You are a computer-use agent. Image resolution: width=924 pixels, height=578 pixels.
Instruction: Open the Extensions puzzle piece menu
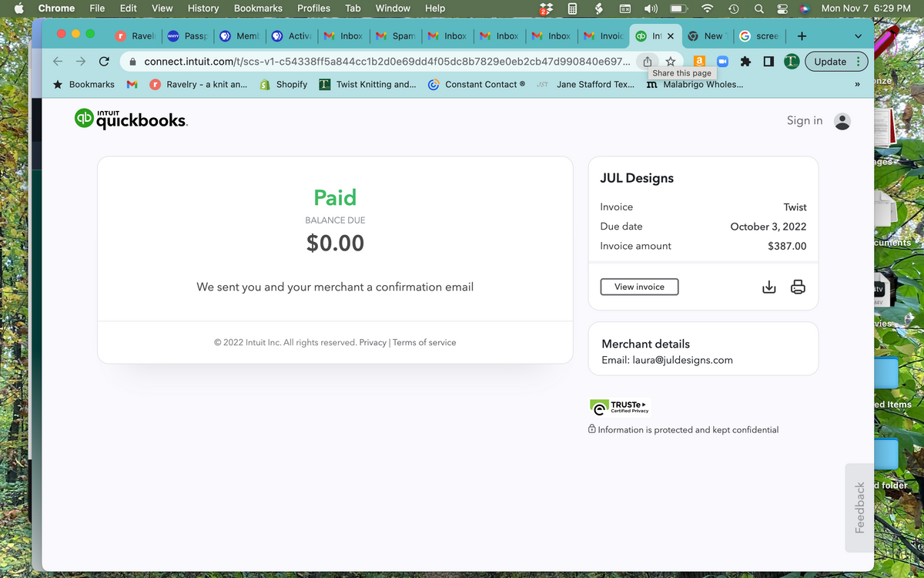(745, 62)
